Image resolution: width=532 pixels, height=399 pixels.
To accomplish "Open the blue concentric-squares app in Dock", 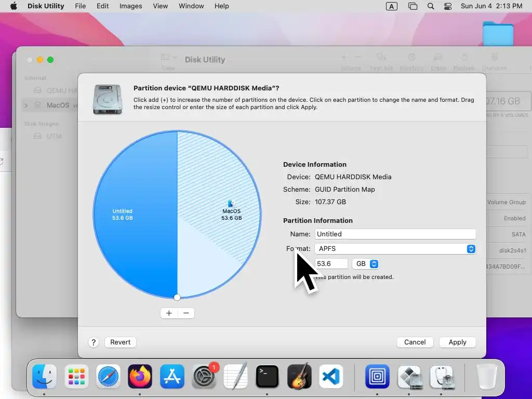I will [x=377, y=376].
